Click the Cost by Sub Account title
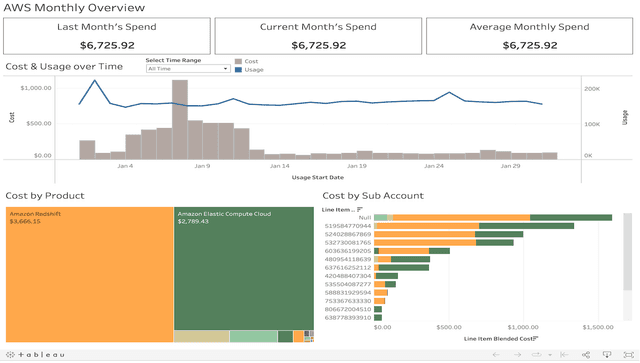The height and width of the screenshot is (363, 640). click(x=373, y=196)
